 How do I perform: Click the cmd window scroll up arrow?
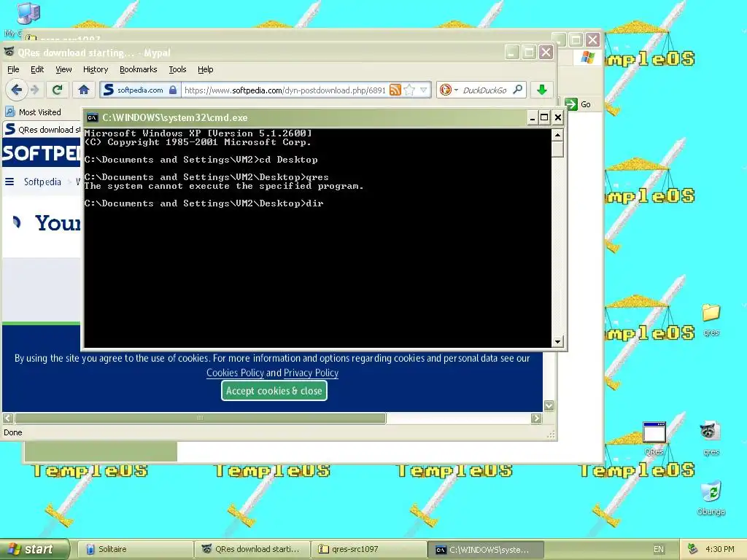pos(557,135)
